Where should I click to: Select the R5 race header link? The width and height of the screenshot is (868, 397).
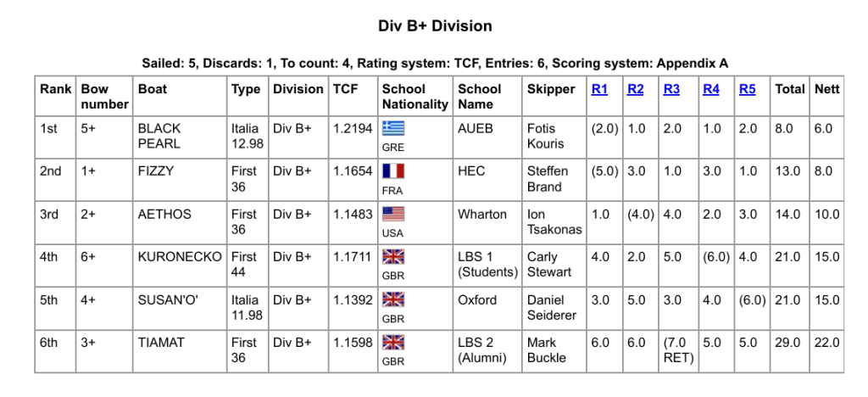[x=747, y=88]
